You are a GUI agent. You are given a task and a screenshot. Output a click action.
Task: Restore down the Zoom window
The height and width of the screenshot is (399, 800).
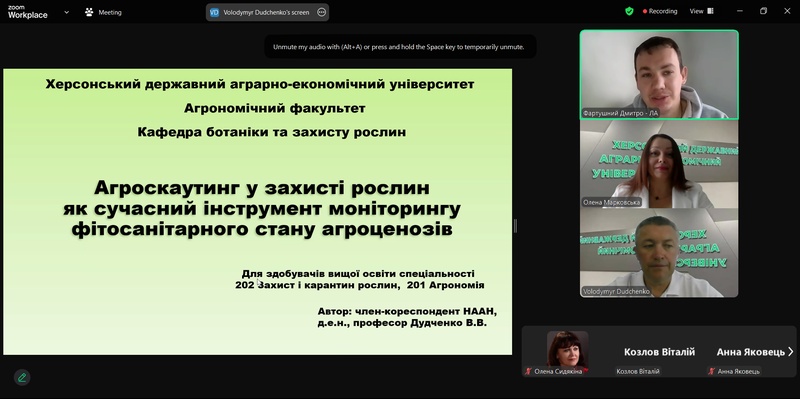(763, 11)
